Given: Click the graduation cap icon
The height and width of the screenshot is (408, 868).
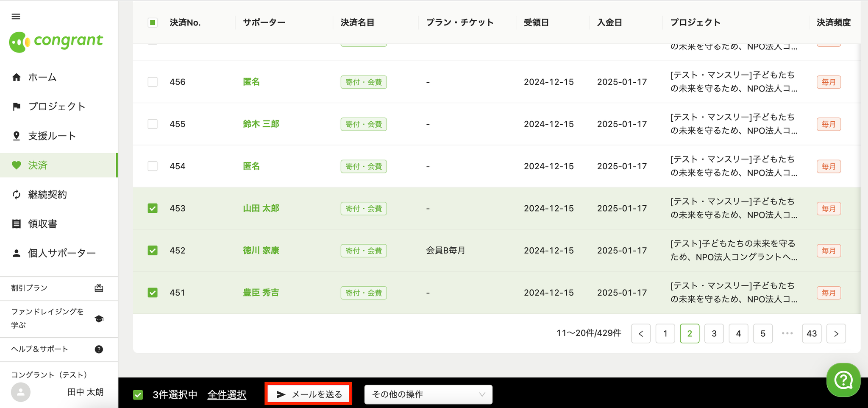Looking at the screenshot, I should coord(99,319).
